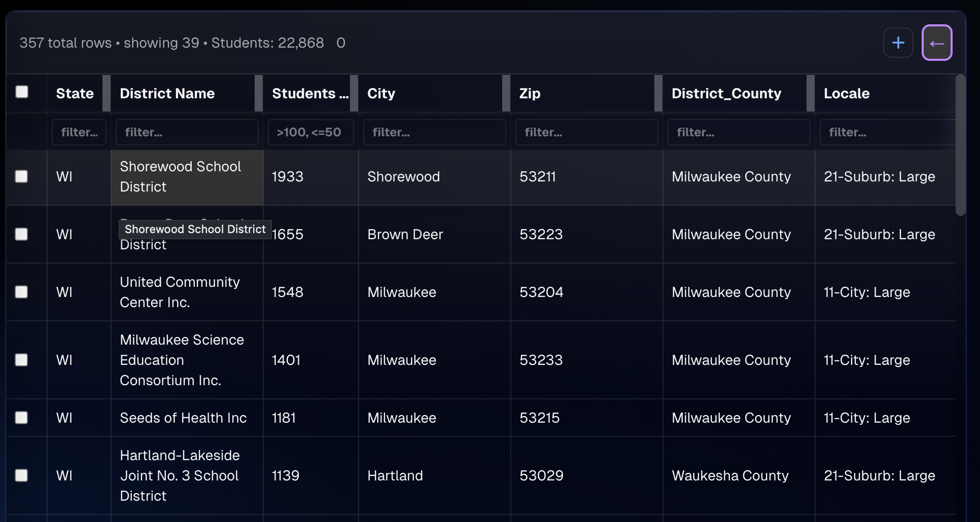Check the United Community Center row checkbox
The width and height of the screenshot is (980, 522).
point(22,292)
